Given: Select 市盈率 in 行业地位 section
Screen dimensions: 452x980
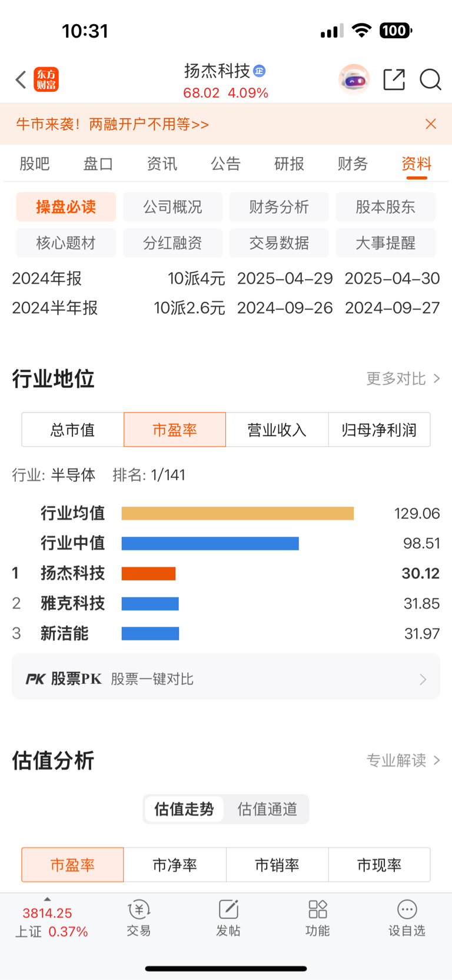Looking at the screenshot, I should (175, 430).
